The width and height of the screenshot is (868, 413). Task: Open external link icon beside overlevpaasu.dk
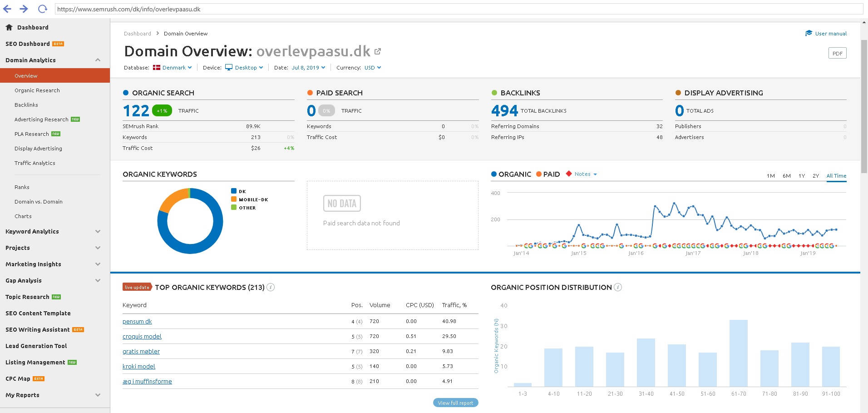click(x=378, y=52)
